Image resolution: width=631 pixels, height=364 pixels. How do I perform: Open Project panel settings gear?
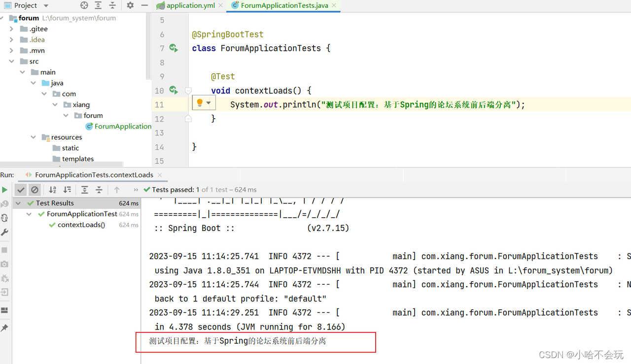pos(130,5)
